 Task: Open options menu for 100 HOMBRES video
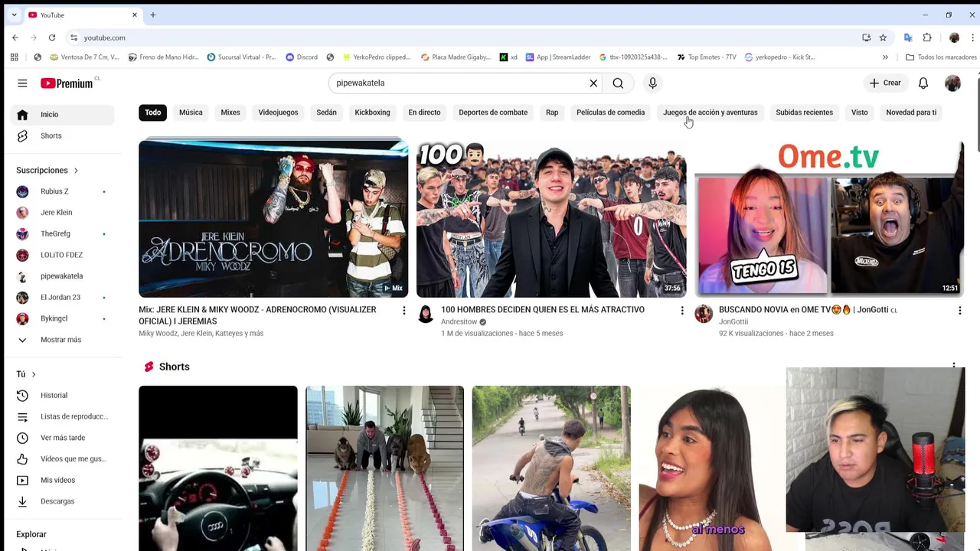click(682, 311)
